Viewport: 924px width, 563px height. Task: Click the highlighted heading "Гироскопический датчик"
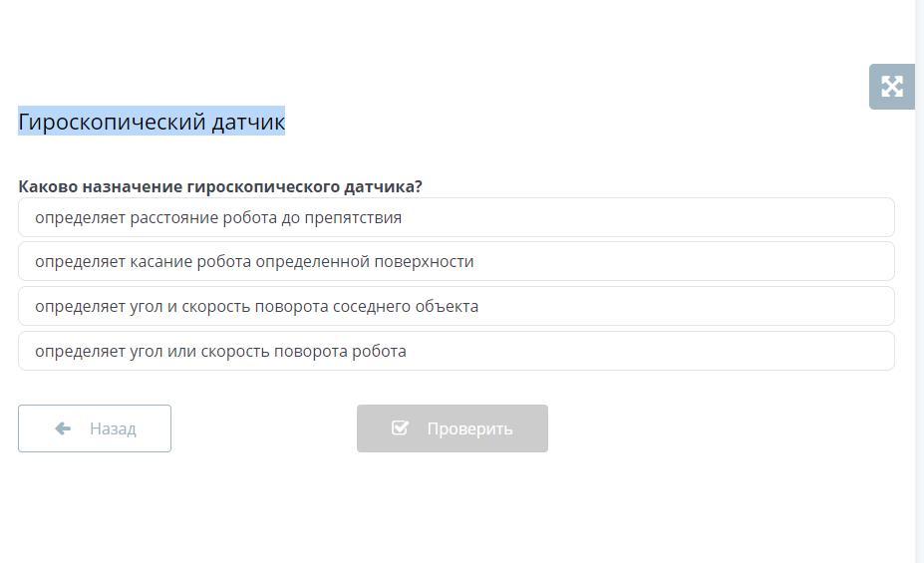click(152, 122)
